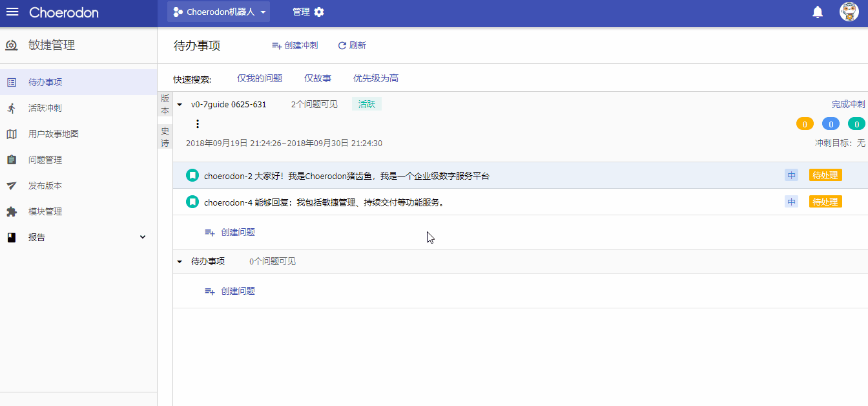Click the orange to-do count badge
The height and width of the screenshot is (406, 868).
point(805,124)
